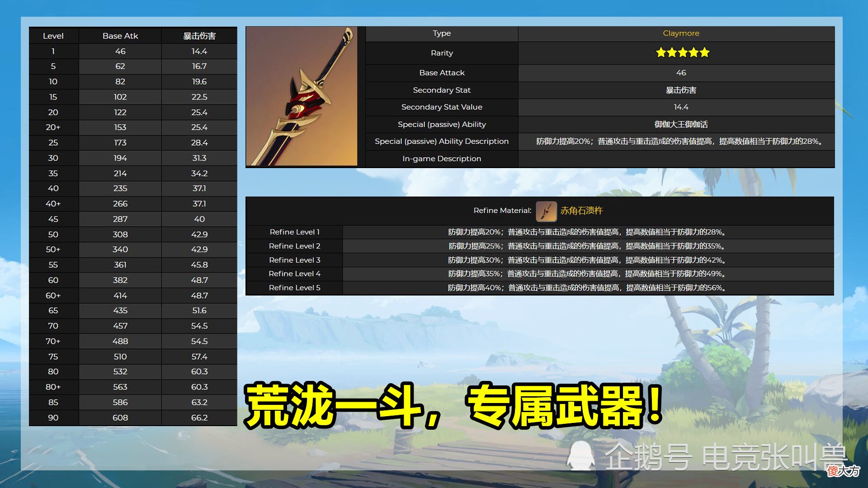Select the Claymore type link
Screen dimensions: 868x488
coord(681,33)
